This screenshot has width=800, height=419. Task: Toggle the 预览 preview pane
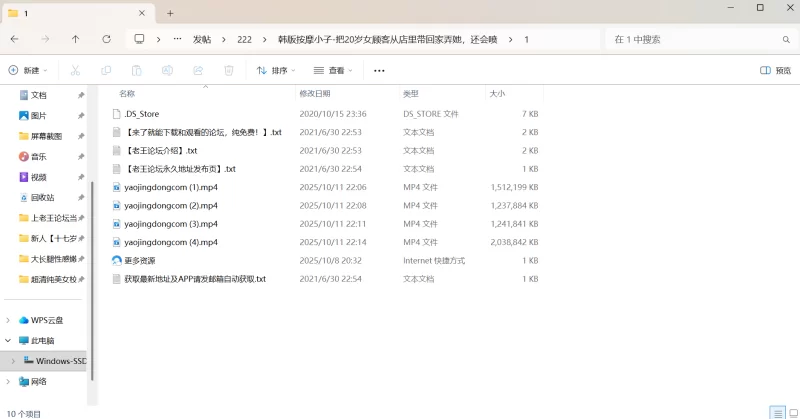pos(776,71)
